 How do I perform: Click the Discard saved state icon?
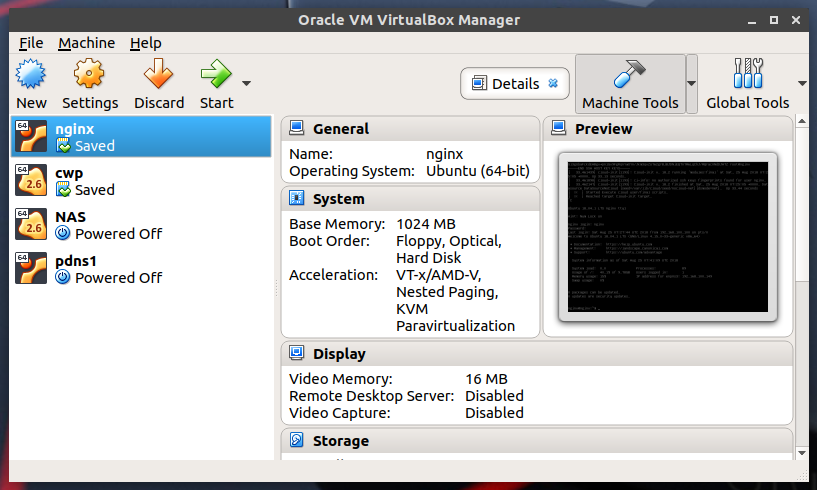point(159,75)
